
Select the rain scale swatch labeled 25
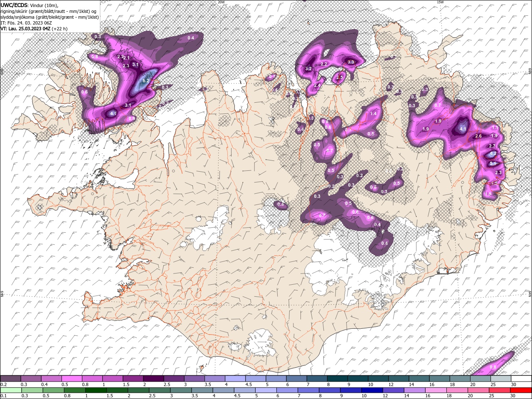point(500,390)
